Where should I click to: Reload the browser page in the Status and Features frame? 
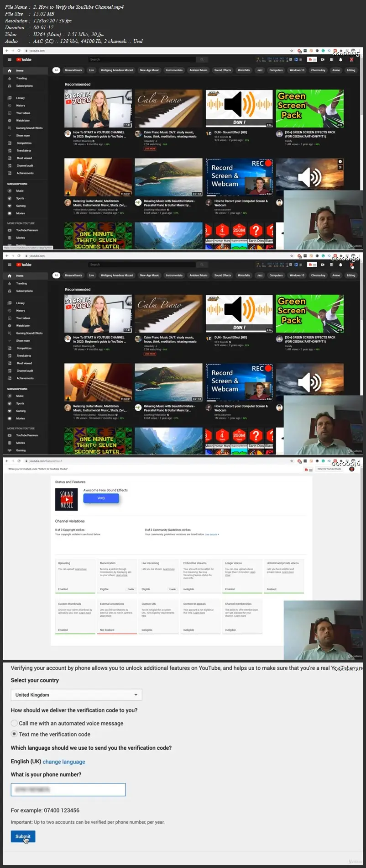pos(19,461)
